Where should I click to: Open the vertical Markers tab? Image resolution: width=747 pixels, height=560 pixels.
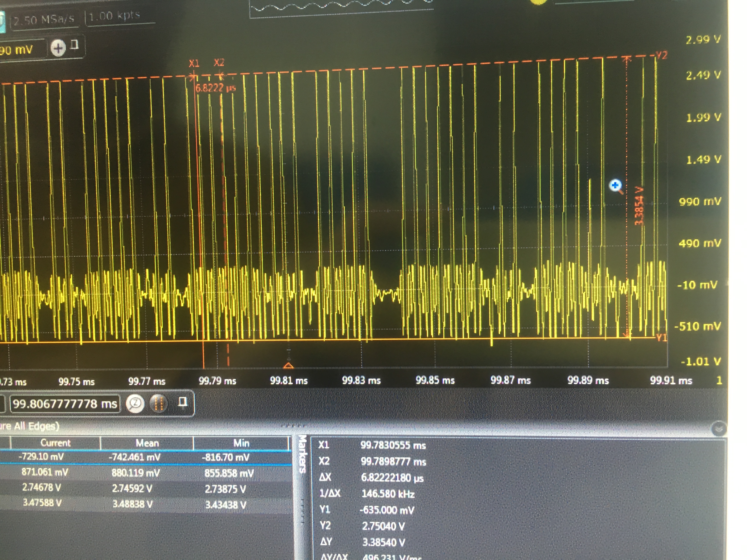pos(302,454)
